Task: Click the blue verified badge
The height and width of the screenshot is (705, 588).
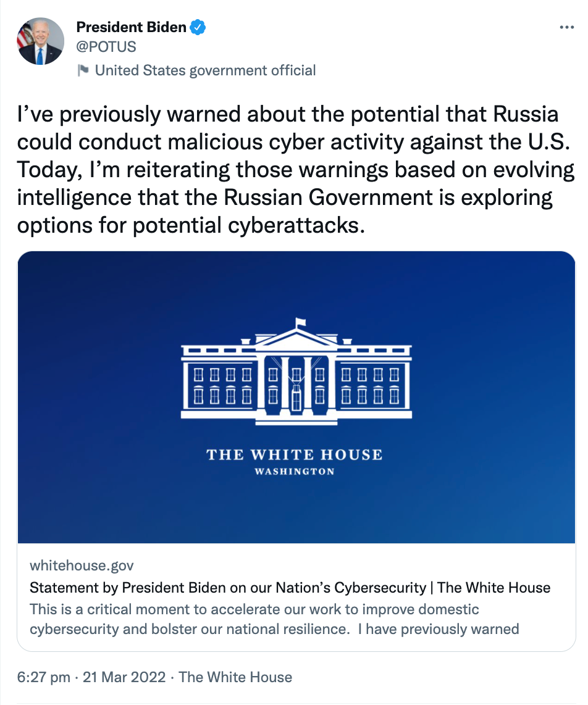Action: click(x=198, y=27)
